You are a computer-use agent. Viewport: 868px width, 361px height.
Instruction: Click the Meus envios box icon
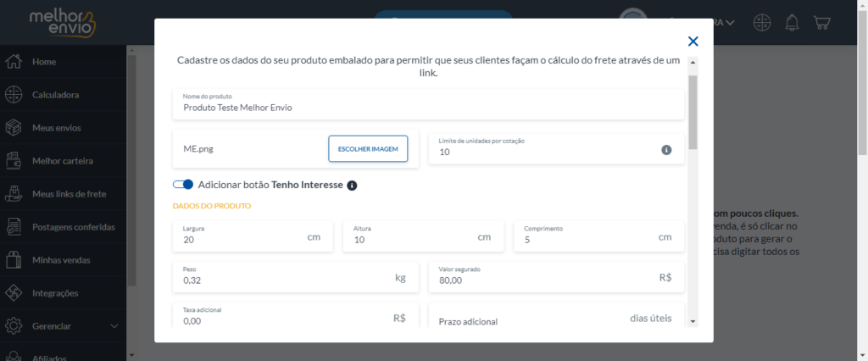pos(14,128)
